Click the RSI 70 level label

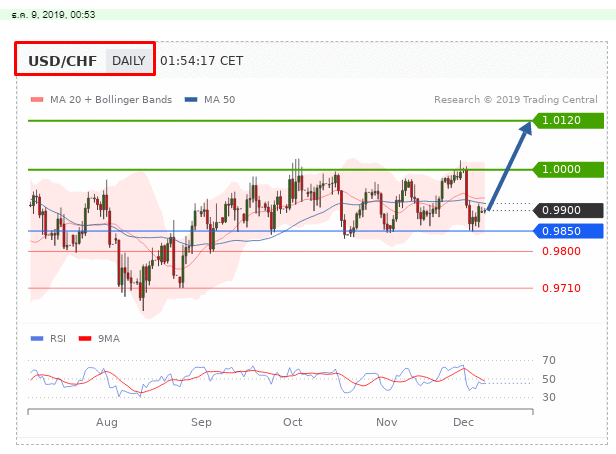coord(549,360)
